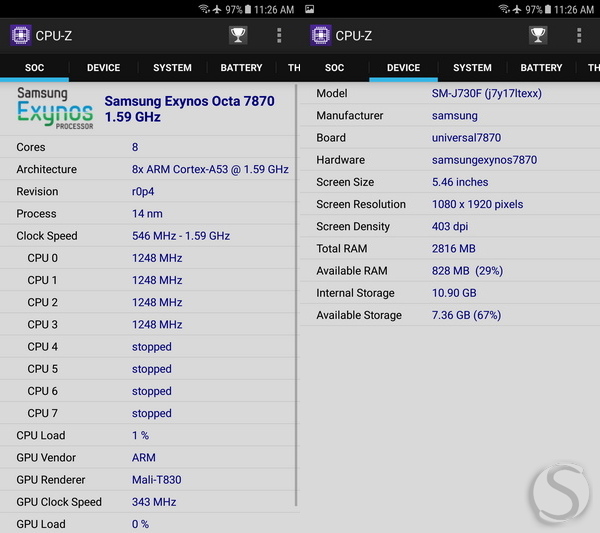Tap Hardware 'samsungexynos7870'
Viewport: 600px width, 533px height.
pos(484,160)
